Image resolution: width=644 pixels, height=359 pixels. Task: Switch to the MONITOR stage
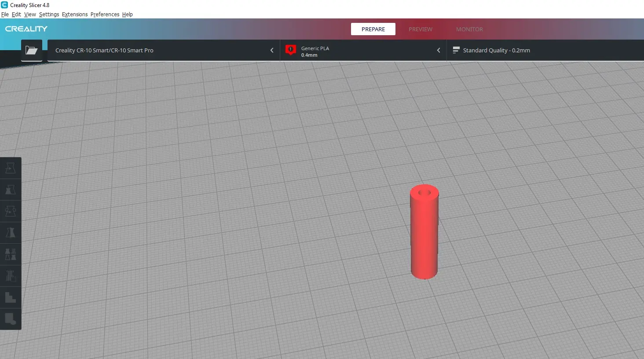pos(469,29)
